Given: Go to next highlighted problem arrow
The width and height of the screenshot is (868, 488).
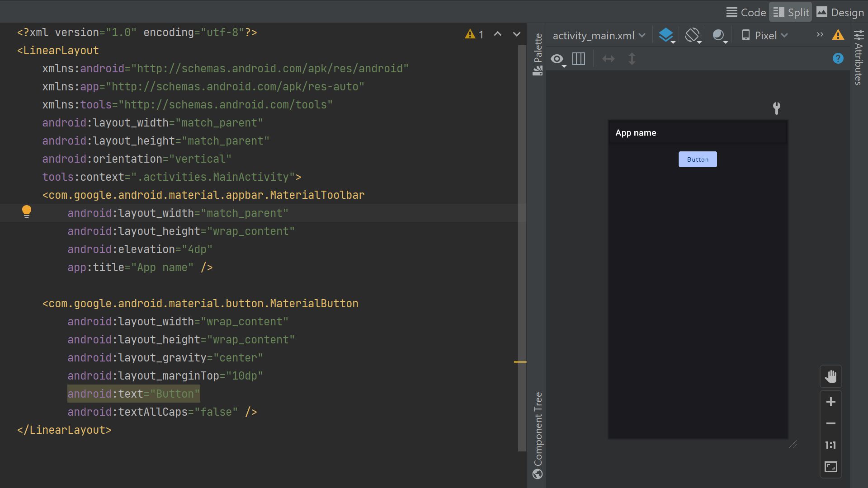Looking at the screenshot, I should pos(516,34).
